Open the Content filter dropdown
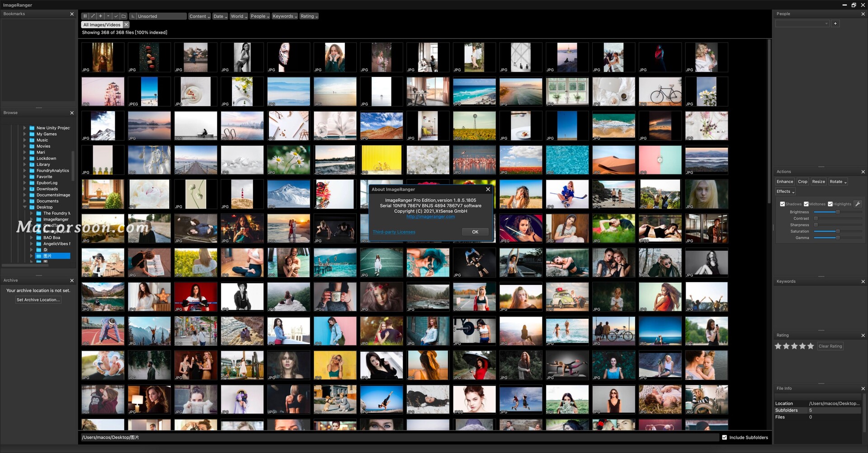 [x=199, y=16]
